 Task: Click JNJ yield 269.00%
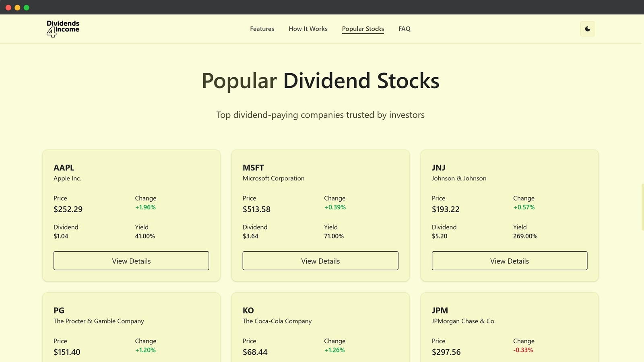pos(525,236)
